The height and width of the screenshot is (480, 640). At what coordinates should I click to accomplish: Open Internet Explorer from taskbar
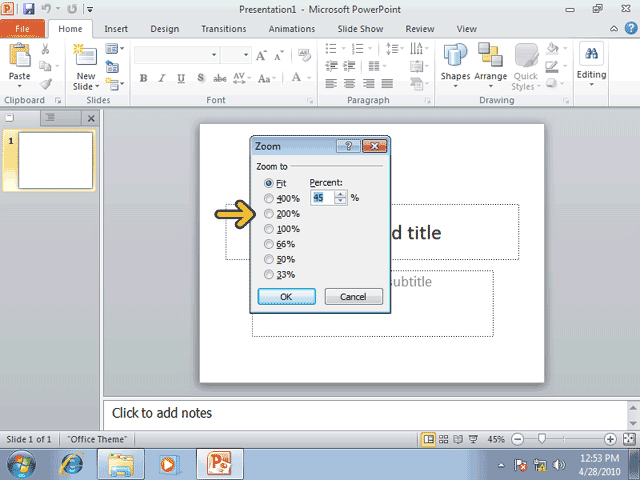[72, 464]
